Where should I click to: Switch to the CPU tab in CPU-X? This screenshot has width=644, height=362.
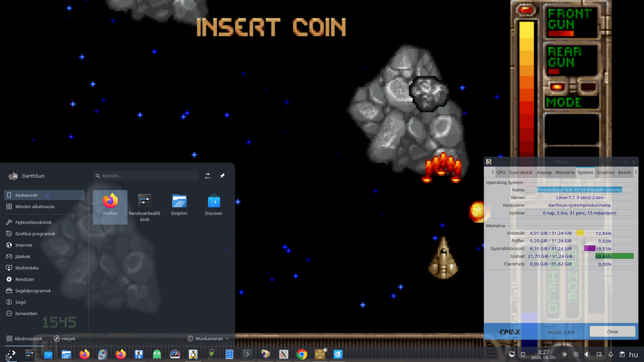tap(501, 172)
